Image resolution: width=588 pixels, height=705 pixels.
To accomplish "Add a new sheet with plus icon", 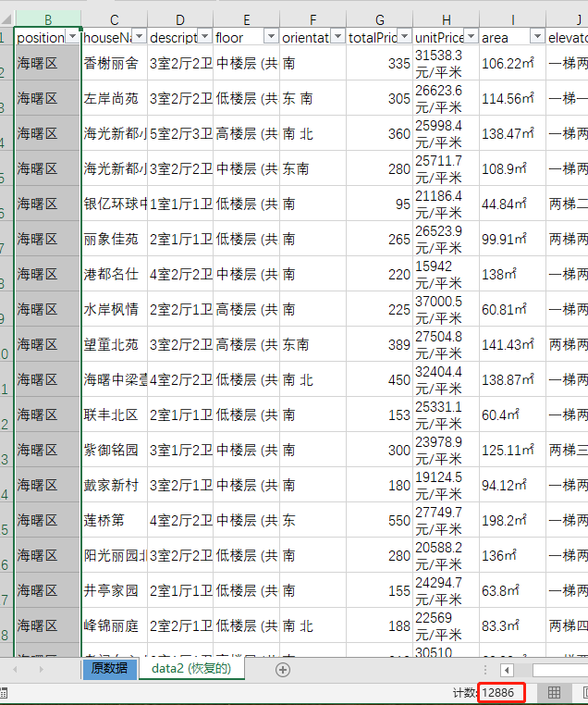I will tap(283, 670).
